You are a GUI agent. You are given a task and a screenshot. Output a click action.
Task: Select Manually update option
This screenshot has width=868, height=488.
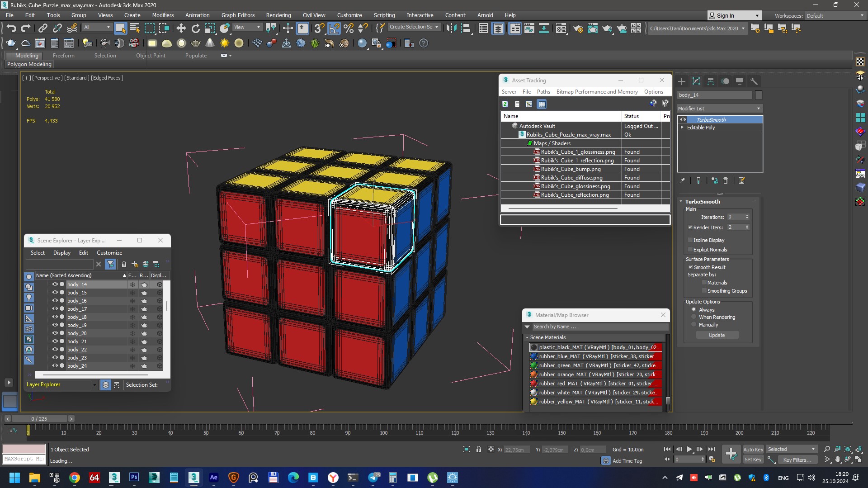click(x=694, y=325)
